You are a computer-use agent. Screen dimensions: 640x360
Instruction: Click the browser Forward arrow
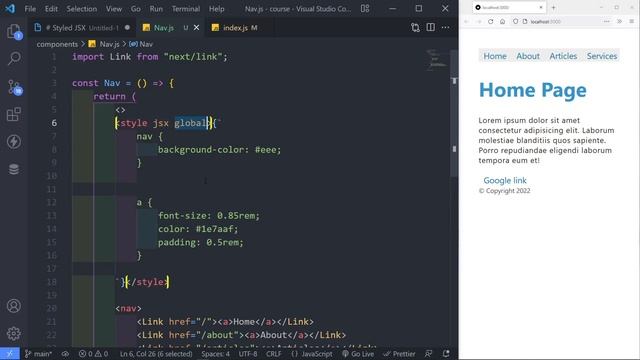pos(479,22)
